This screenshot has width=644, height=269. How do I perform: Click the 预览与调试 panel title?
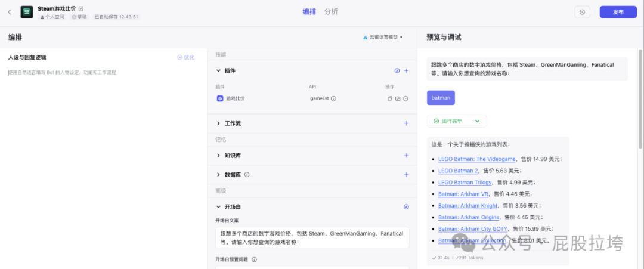tap(444, 38)
